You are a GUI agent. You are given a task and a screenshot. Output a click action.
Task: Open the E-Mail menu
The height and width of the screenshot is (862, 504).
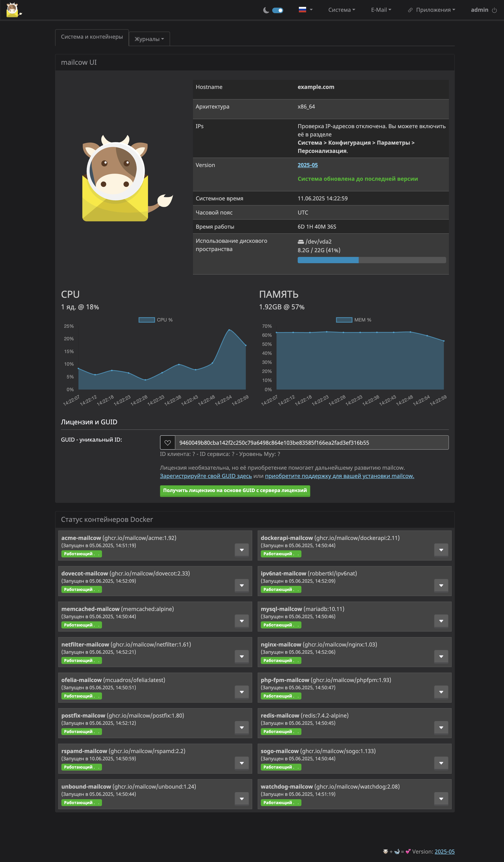pyautogui.click(x=381, y=10)
